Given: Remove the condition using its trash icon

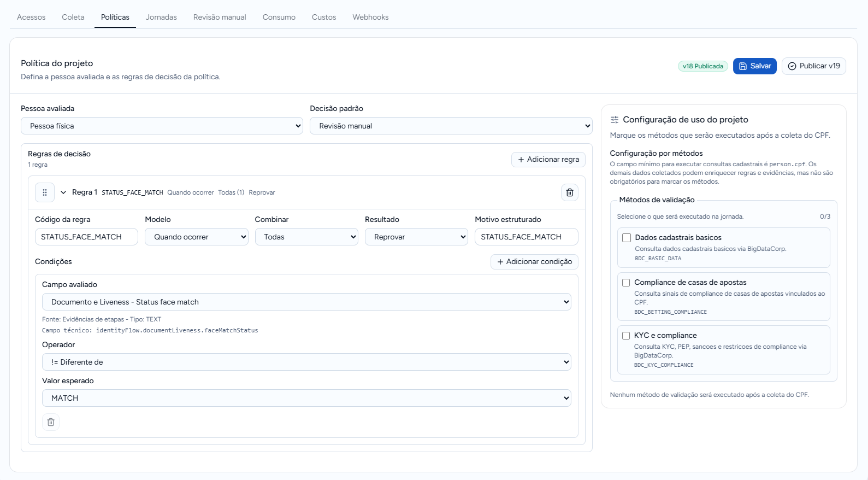Looking at the screenshot, I should click(x=51, y=422).
